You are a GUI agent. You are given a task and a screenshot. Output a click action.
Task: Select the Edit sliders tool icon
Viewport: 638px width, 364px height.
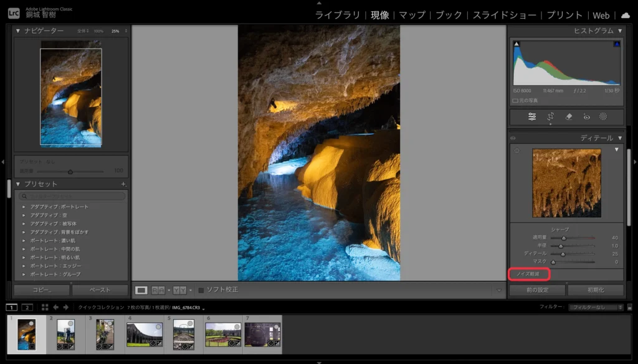point(532,116)
